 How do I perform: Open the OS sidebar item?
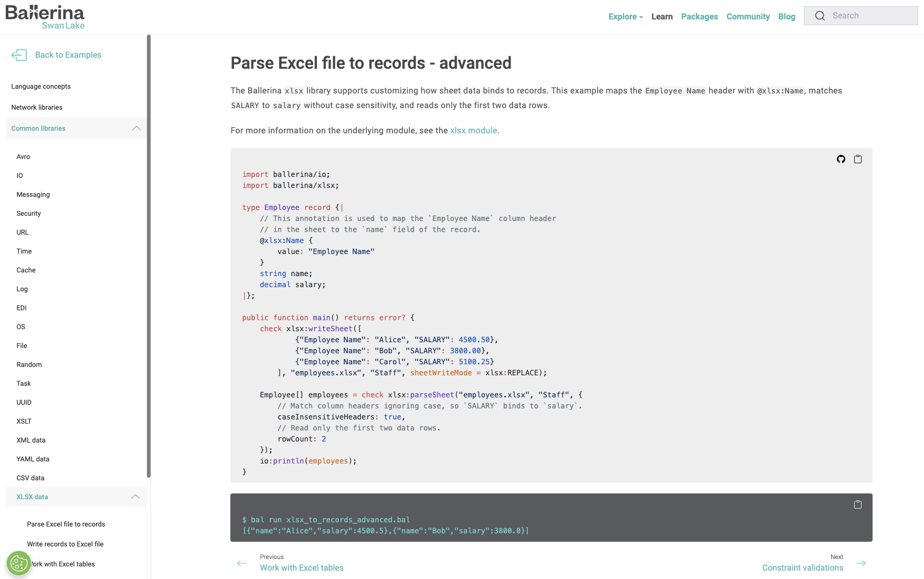coord(21,327)
